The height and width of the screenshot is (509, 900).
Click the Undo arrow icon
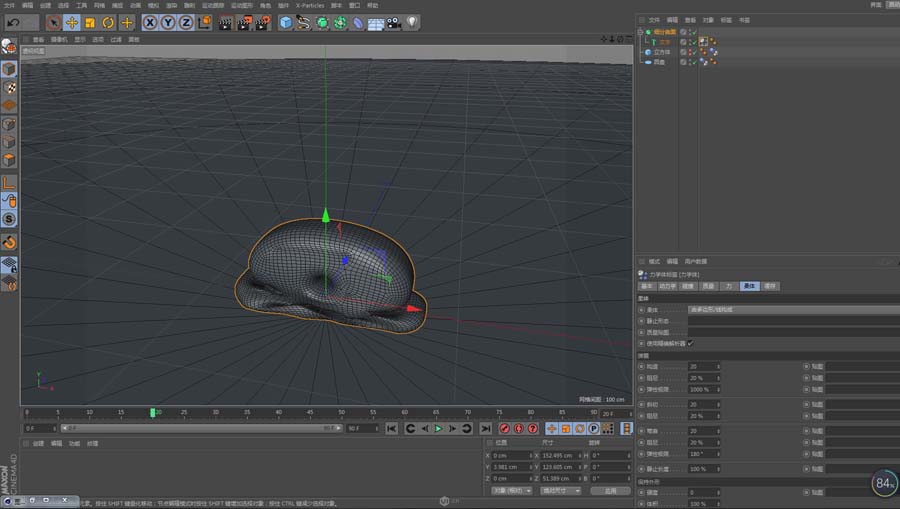coord(14,22)
